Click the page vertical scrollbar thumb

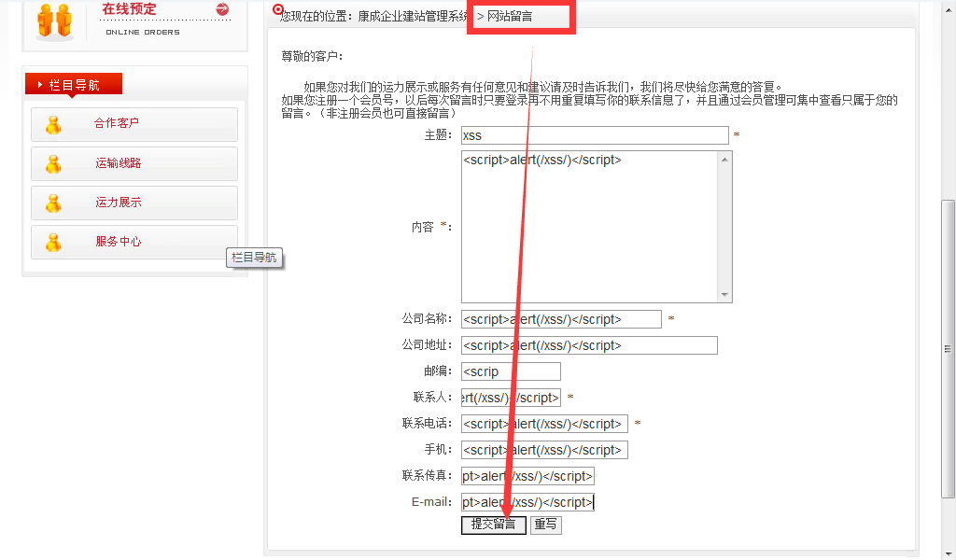949,348
